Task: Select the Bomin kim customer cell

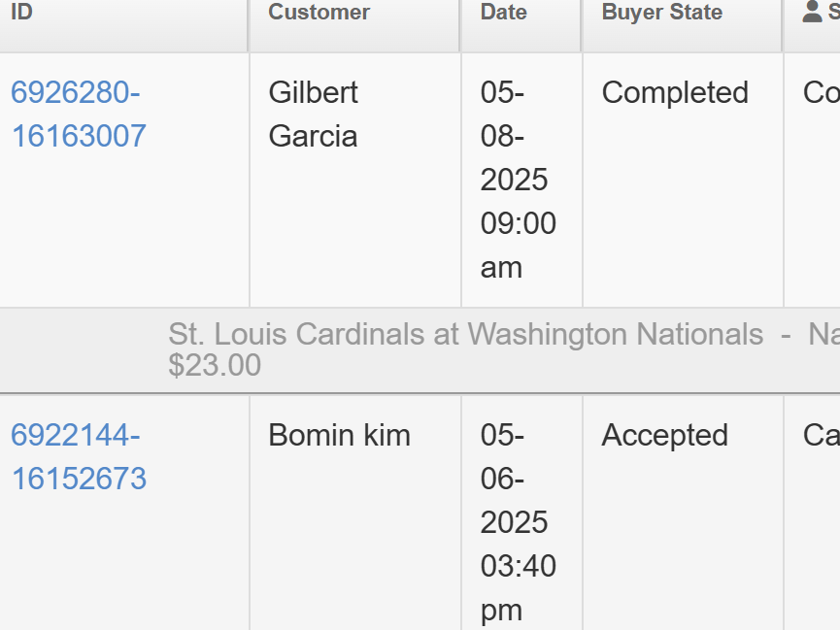Action: [355, 514]
